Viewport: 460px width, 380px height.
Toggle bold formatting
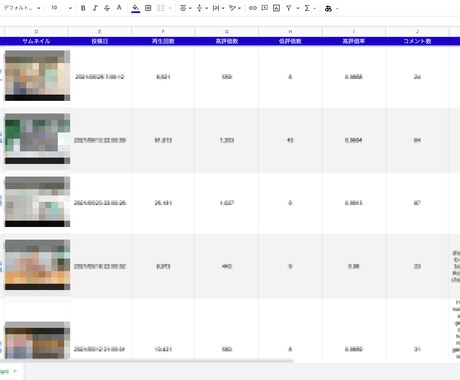tap(83, 8)
